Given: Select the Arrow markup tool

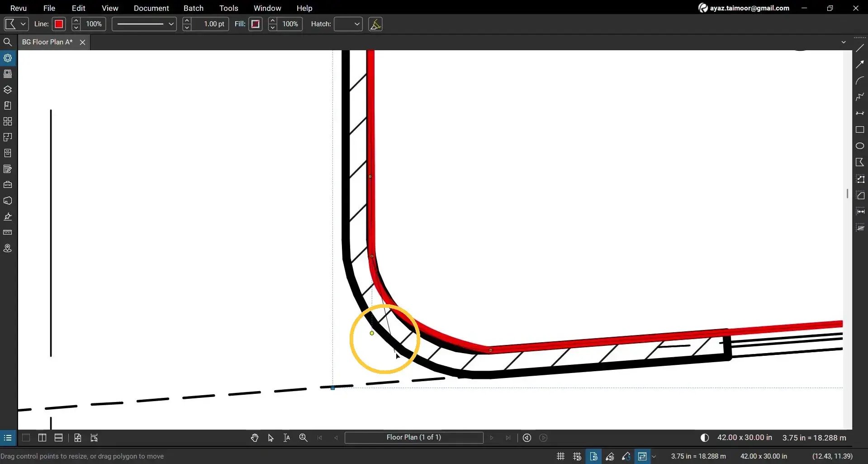Looking at the screenshot, I should click(x=861, y=64).
